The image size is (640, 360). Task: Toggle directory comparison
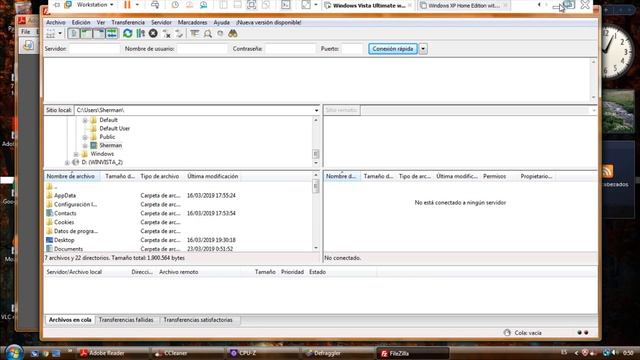(208, 34)
